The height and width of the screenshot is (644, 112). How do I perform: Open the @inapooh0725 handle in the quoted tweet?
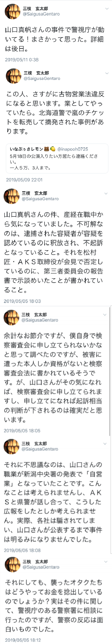coord(73,149)
